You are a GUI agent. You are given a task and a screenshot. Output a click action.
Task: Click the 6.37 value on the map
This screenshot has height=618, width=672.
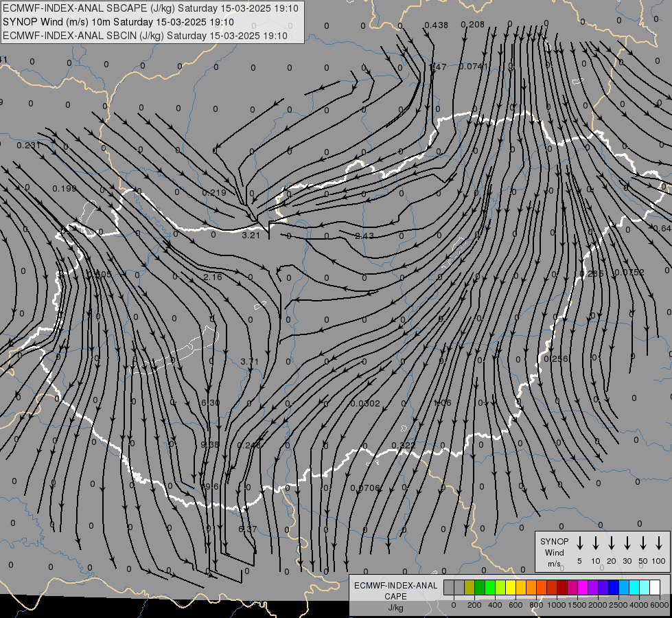[x=247, y=529]
